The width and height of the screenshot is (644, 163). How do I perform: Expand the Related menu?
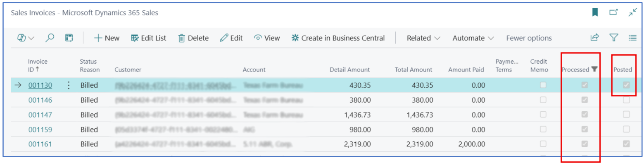tap(423, 38)
